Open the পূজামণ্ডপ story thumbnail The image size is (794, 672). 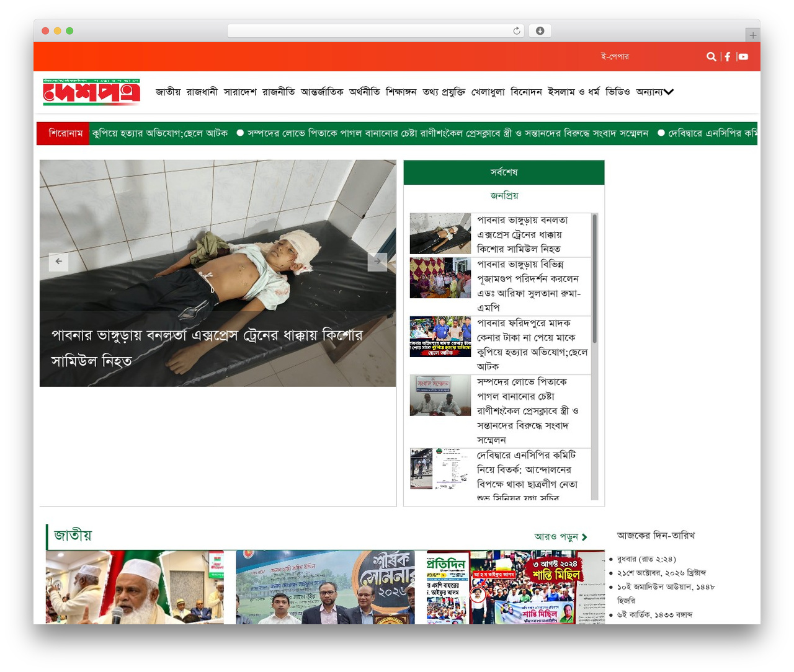440,278
